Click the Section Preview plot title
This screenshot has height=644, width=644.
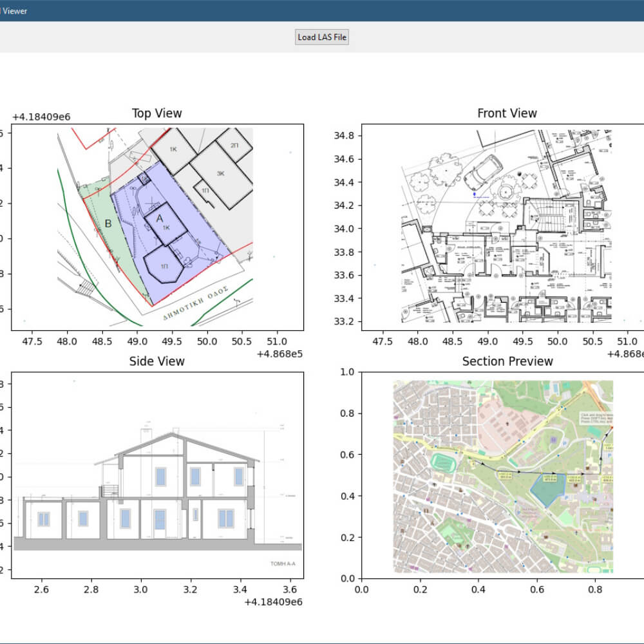[x=507, y=361]
